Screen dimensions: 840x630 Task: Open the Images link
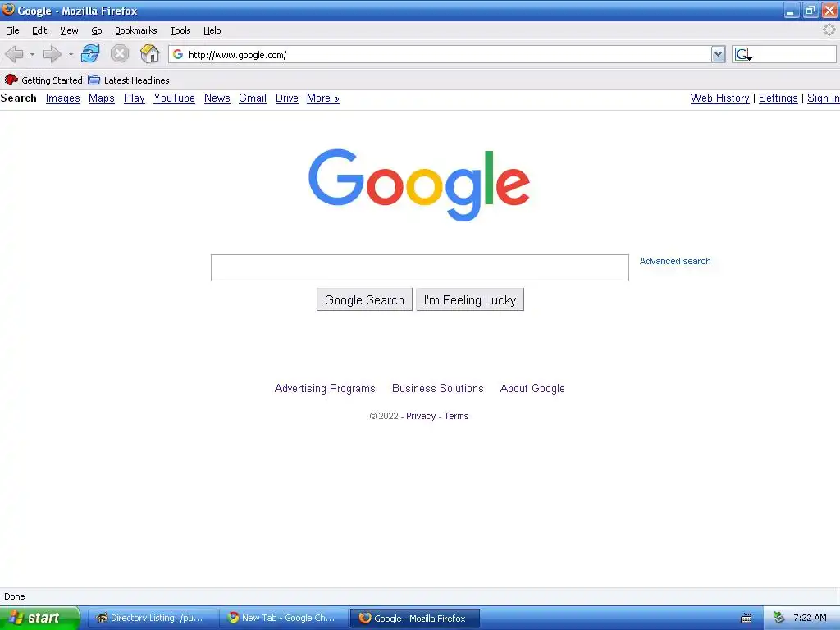point(62,98)
